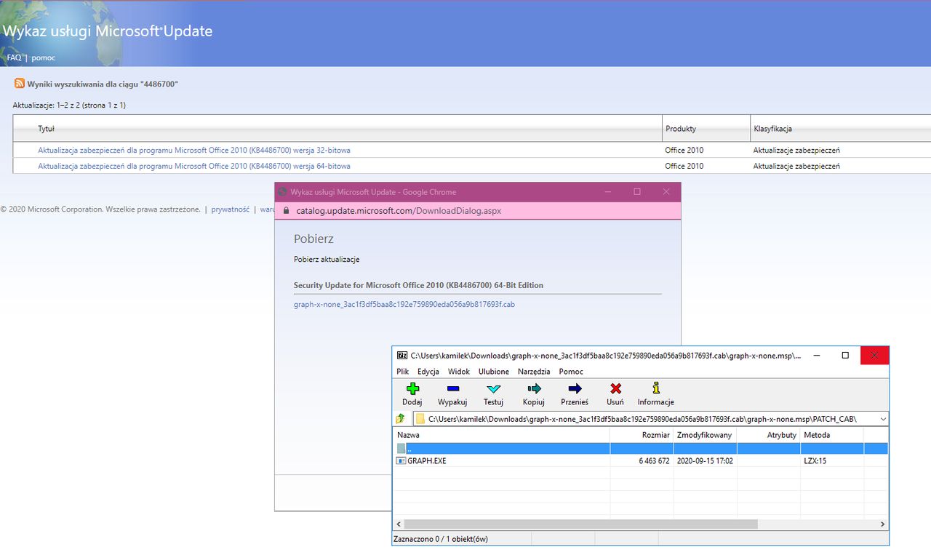The height and width of the screenshot is (560, 931).
Task: Sort by the Zmodyfikowany column header
Action: coord(705,435)
